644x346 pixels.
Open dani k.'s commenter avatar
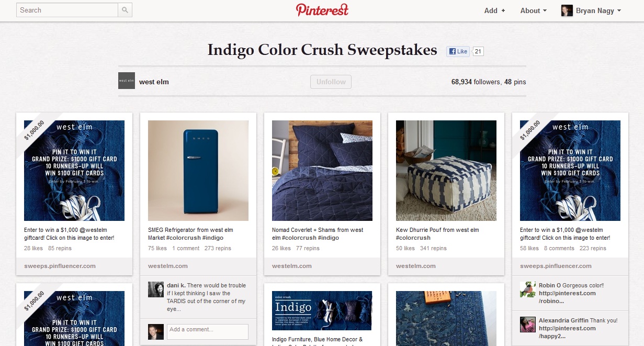pyautogui.click(x=156, y=289)
